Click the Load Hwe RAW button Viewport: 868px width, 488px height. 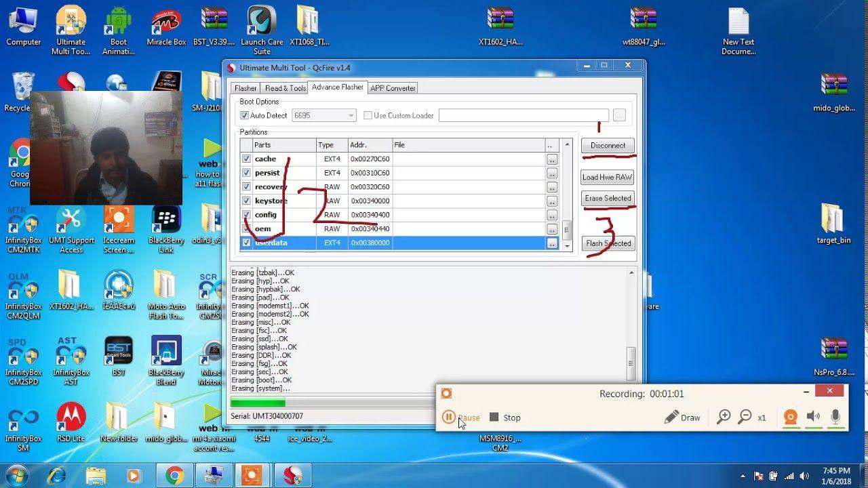tap(608, 178)
